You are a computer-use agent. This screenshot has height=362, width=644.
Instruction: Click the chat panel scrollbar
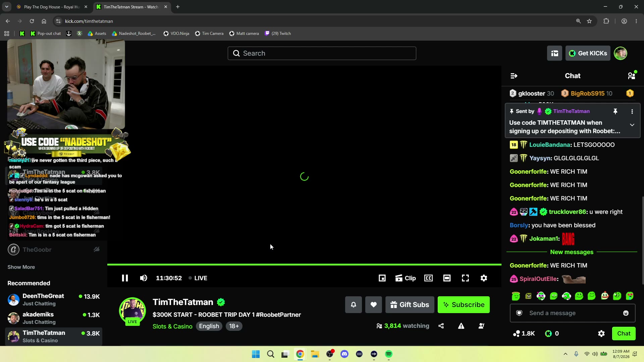pos(643,240)
